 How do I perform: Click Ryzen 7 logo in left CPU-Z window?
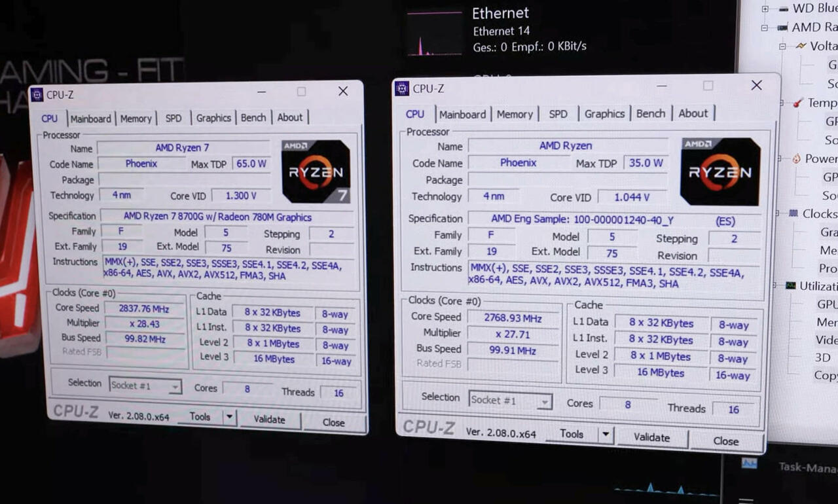tap(316, 171)
